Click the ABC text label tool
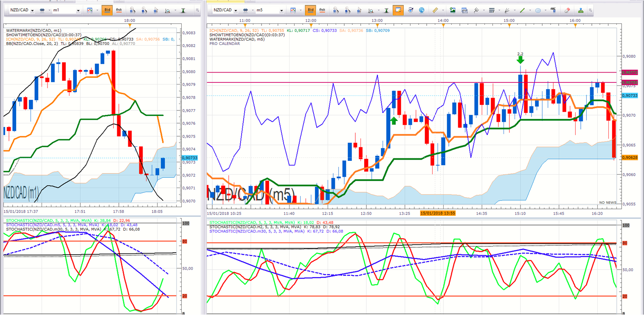The image size is (644, 315). pyautogui.click(x=553, y=10)
